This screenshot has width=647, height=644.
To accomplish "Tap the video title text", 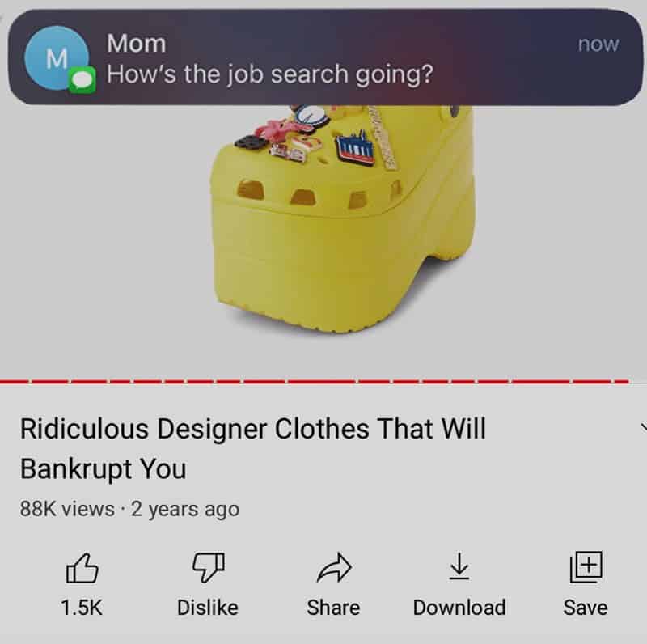I will 252,448.
